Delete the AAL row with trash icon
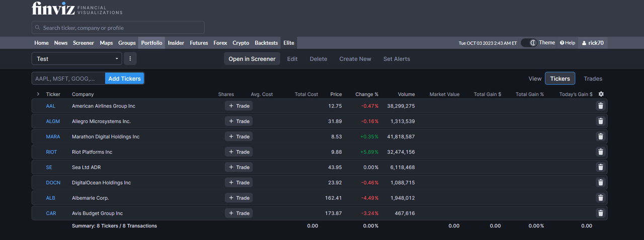644x240 pixels. click(x=600, y=106)
